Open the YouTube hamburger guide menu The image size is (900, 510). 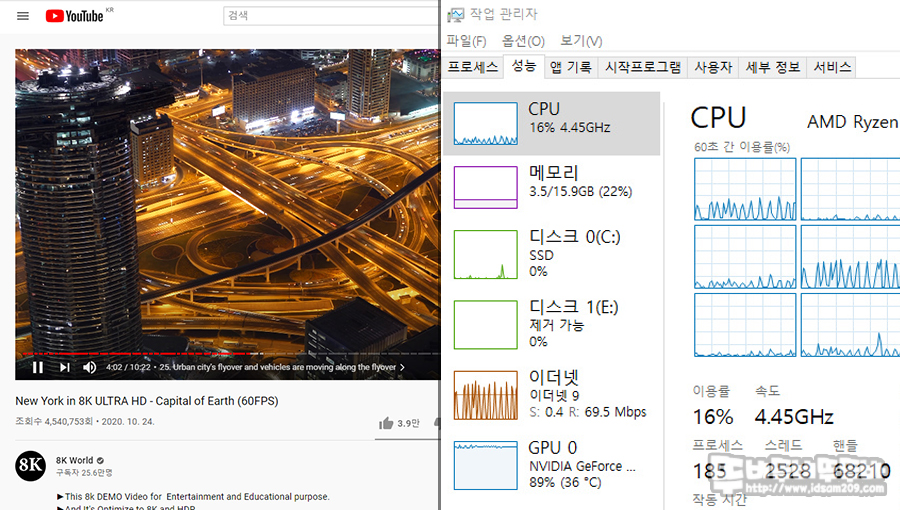click(x=23, y=16)
